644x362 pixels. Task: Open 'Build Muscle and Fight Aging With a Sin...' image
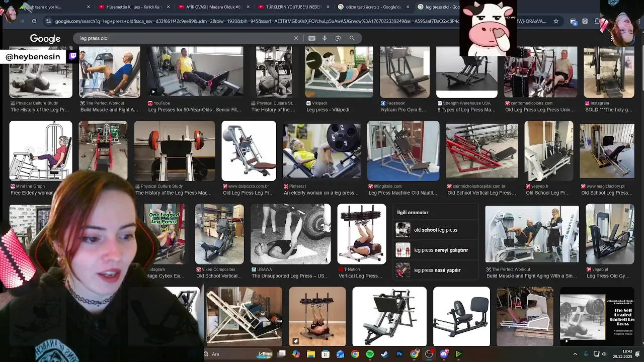pos(532,234)
